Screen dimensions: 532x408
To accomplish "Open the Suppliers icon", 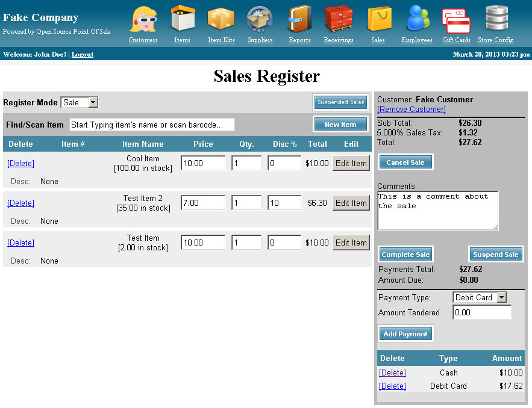I will 260,19.
